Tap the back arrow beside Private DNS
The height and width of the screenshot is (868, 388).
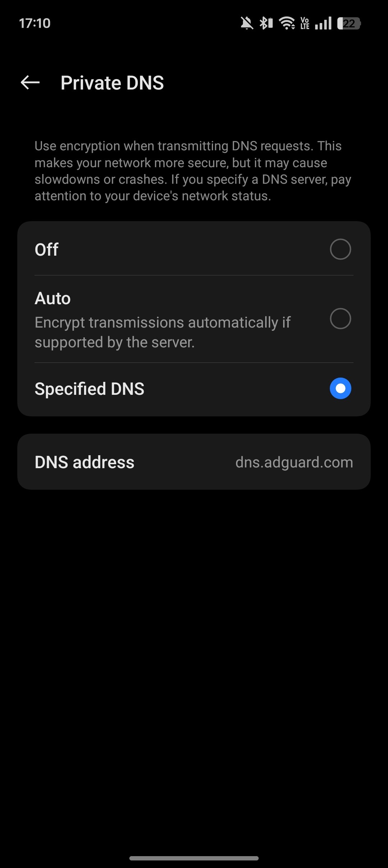(x=30, y=83)
